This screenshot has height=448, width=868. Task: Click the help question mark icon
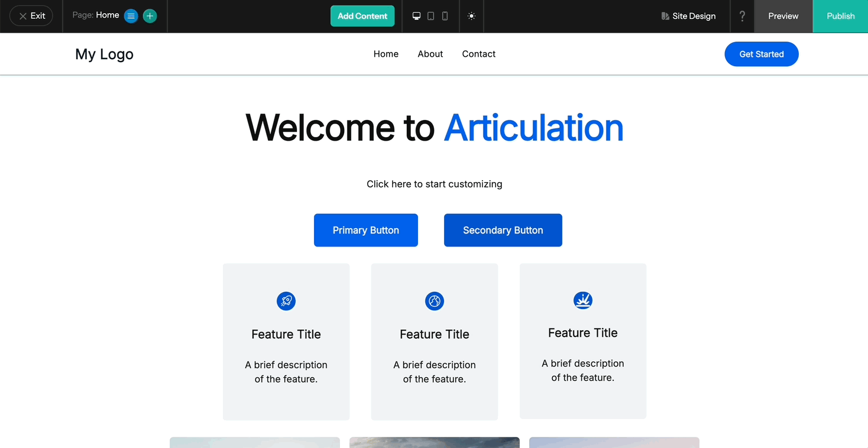click(x=742, y=16)
